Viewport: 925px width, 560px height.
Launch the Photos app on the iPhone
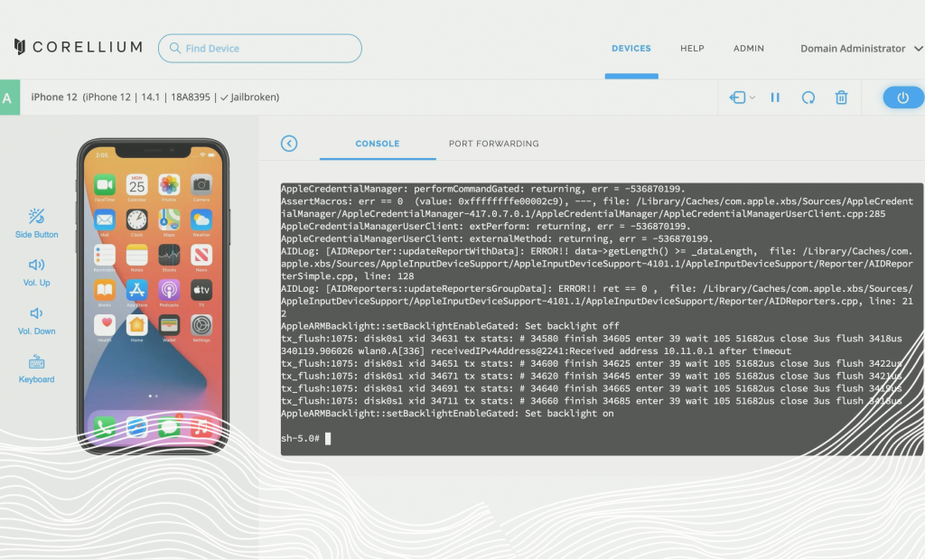click(x=169, y=185)
